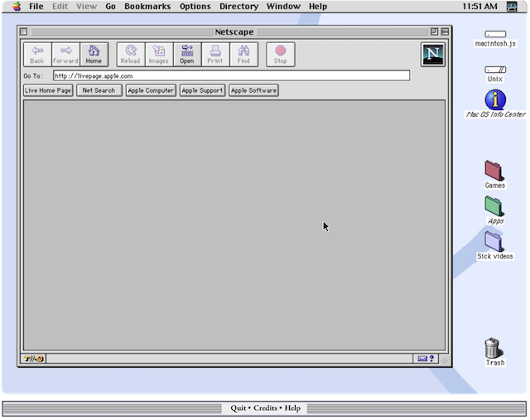Open a location with Open button
This screenshot has height=420, width=530.
click(187, 55)
